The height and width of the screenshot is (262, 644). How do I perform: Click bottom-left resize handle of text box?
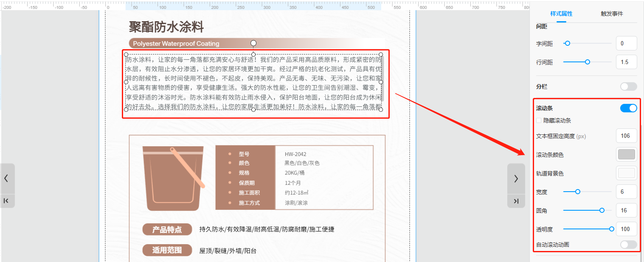click(126, 109)
